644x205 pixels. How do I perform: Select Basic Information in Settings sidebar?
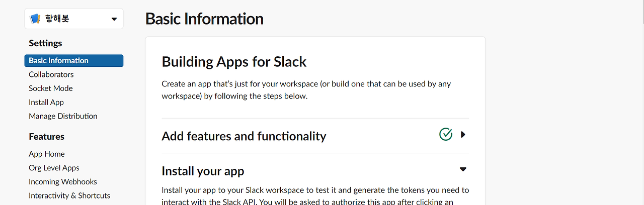click(74, 61)
